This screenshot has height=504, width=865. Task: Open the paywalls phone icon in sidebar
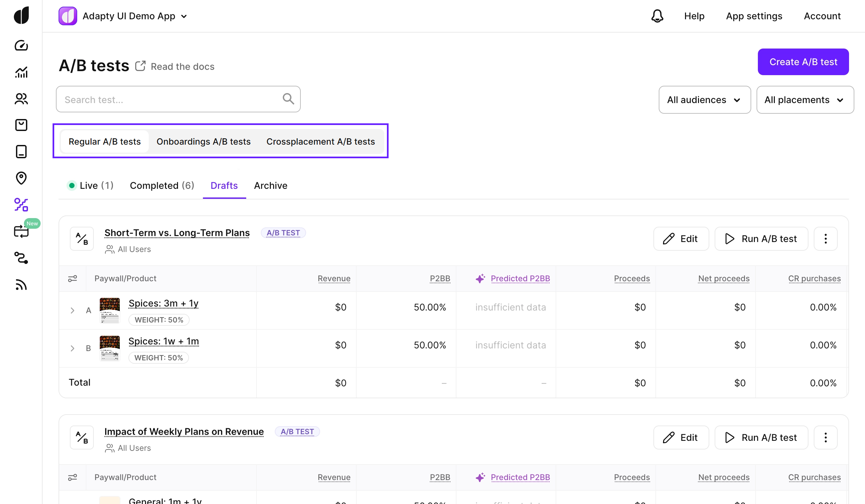(x=21, y=152)
